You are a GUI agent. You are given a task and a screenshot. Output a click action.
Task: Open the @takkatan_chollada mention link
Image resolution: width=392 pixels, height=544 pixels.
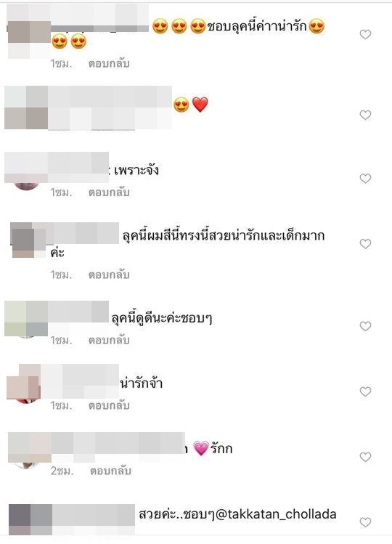coord(276,514)
